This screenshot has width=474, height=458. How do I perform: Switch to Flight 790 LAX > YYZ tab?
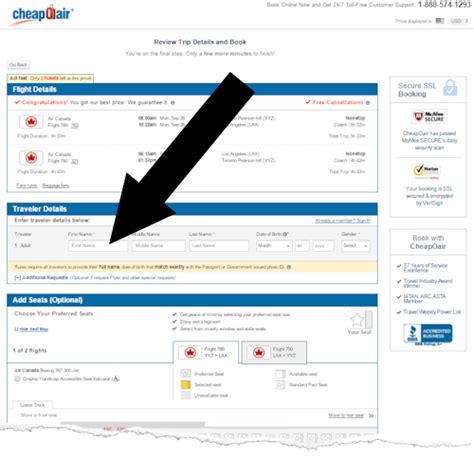pyautogui.click(x=274, y=352)
